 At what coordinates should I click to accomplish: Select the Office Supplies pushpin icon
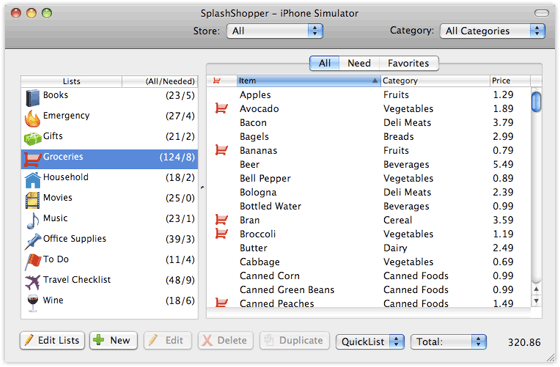[32, 241]
